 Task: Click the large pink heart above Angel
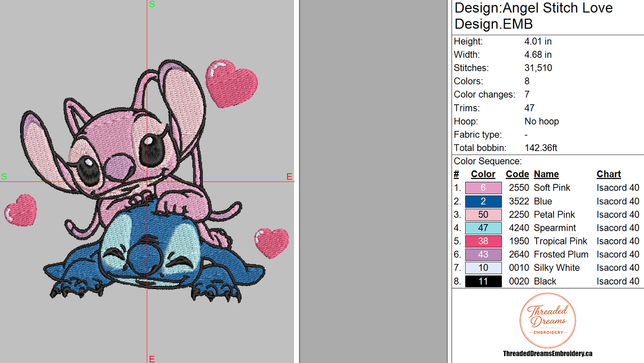click(x=231, y=84)
